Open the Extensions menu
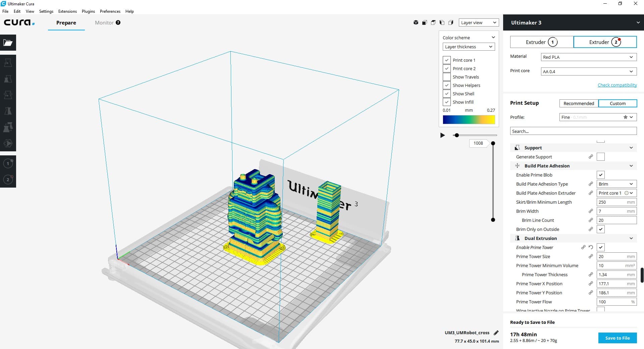Image resolution: width=644 pixels, height=349 pixels. point(67,11)
